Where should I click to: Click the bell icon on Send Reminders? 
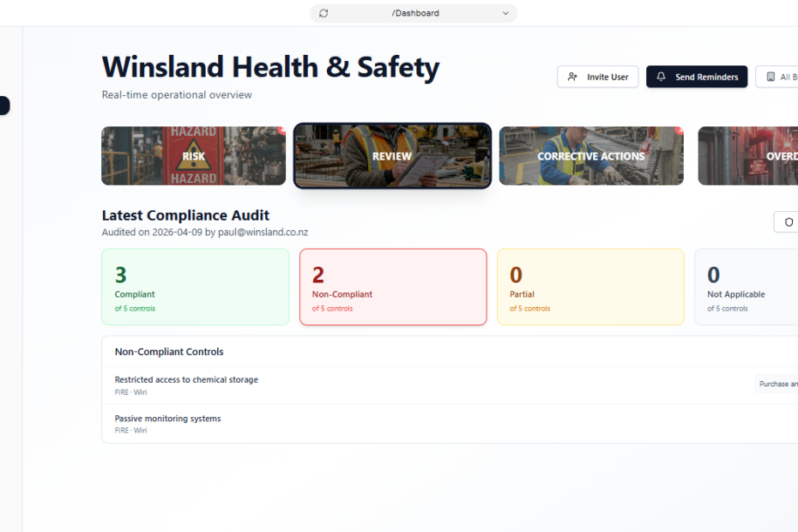tap(661, 77)
